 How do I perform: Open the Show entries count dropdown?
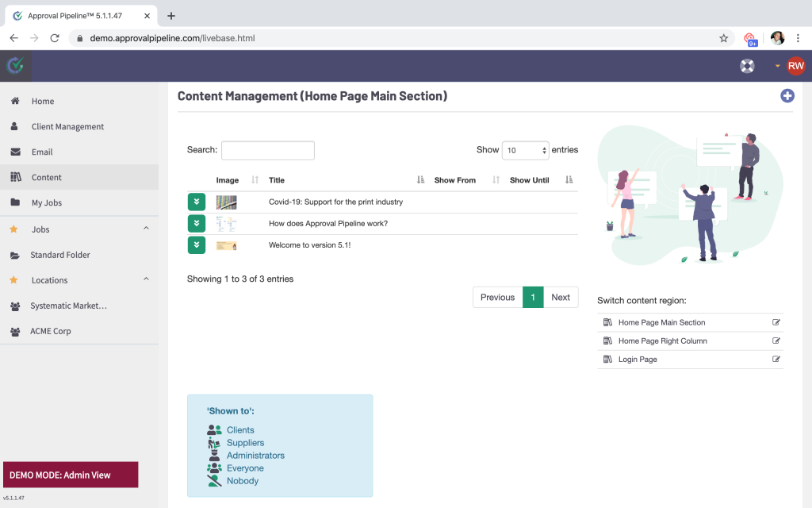point(525,150)
